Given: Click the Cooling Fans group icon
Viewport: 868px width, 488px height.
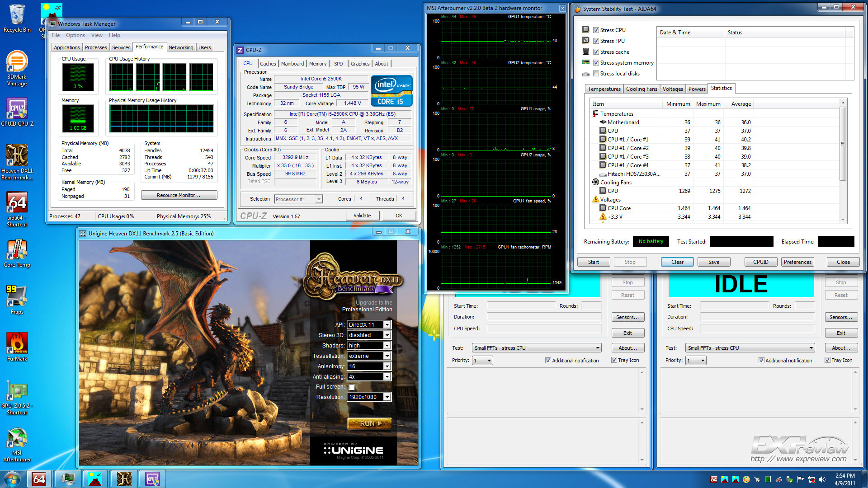Looking at the screenshot, I should pos(595,182).
